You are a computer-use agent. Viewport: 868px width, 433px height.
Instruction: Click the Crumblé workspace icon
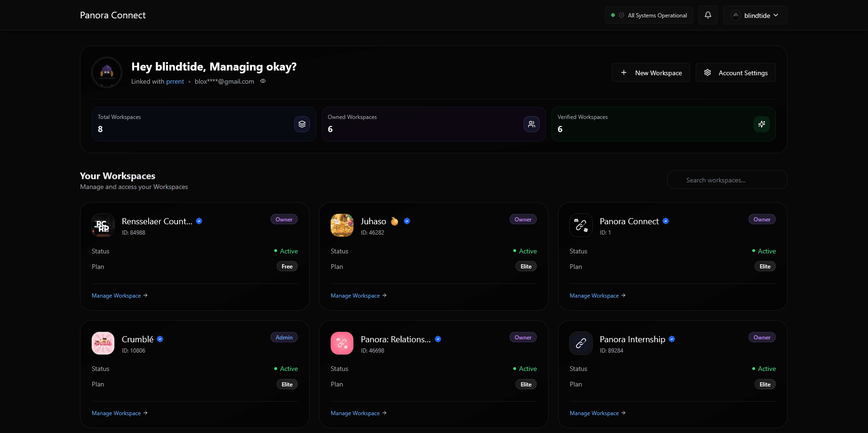pyautogui.click(x=103, y=343)
